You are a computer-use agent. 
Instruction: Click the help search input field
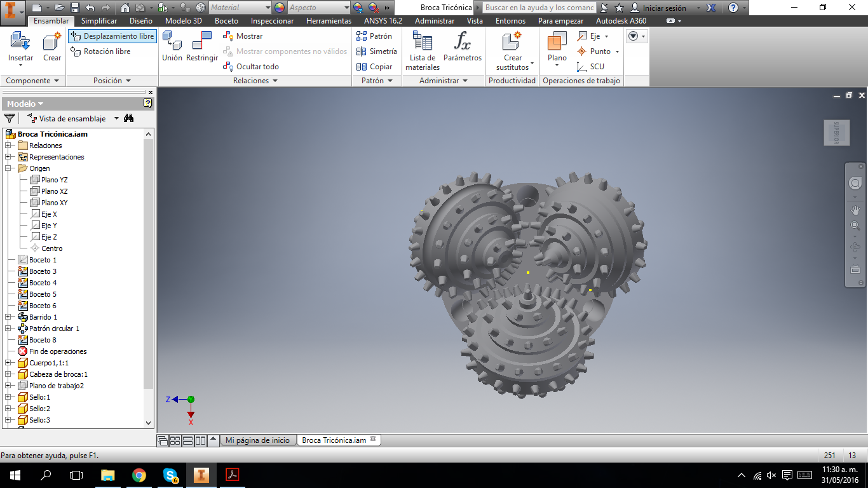[x=539, y=8]
